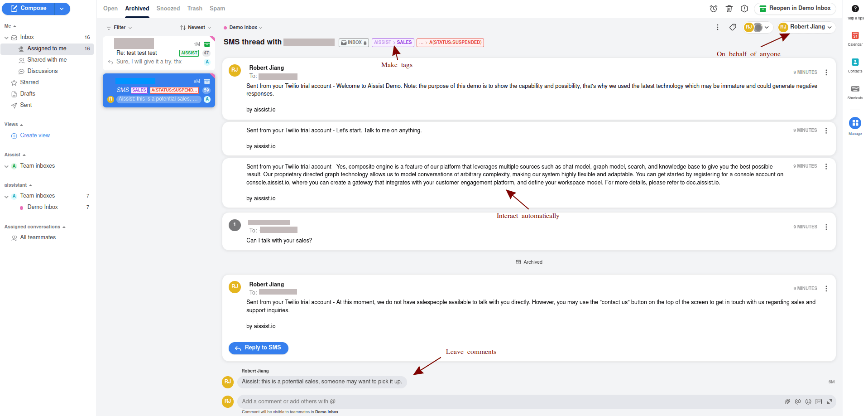Click Reopen in Demo Inbox button

795,8
